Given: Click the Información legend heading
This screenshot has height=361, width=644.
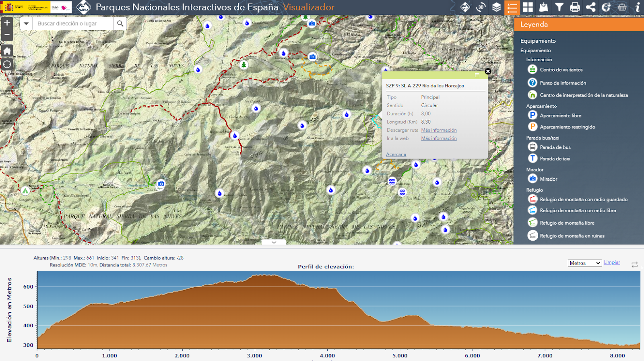Looking at the screenshot, I should [539, 60].
